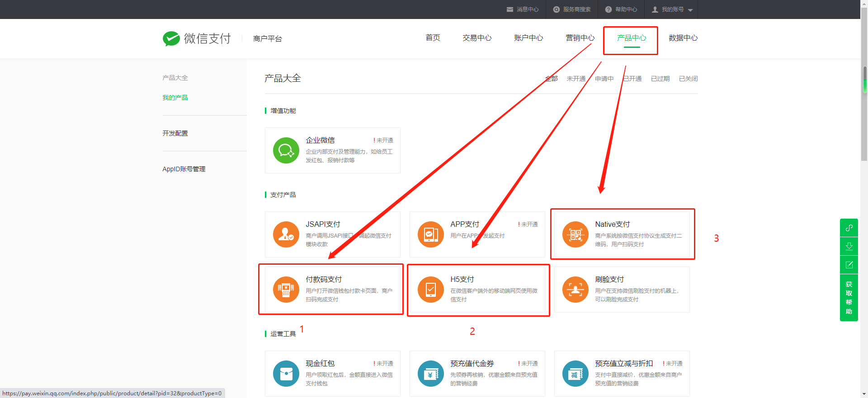Open the 消息中心 envelope icon
Screen dimensions: 868x398
[x=510, y=9]
